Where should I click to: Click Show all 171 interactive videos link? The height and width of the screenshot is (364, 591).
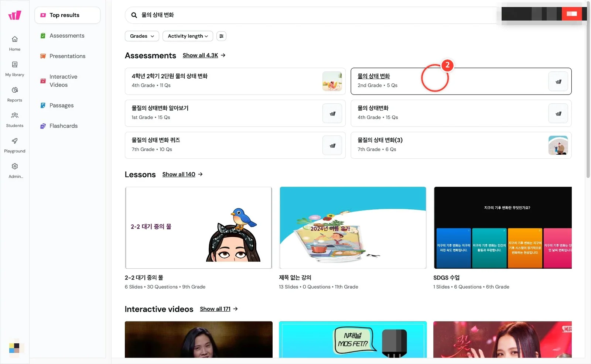click(215, 309)
